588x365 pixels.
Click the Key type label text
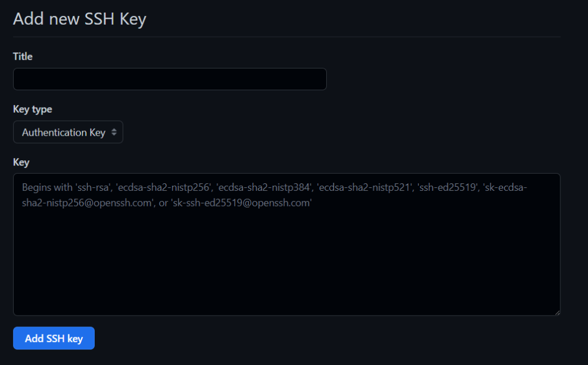(x=33, y=109)
